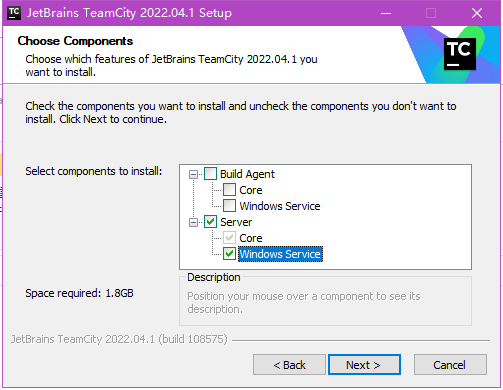Collapse the Server tree node

point(193,222)
